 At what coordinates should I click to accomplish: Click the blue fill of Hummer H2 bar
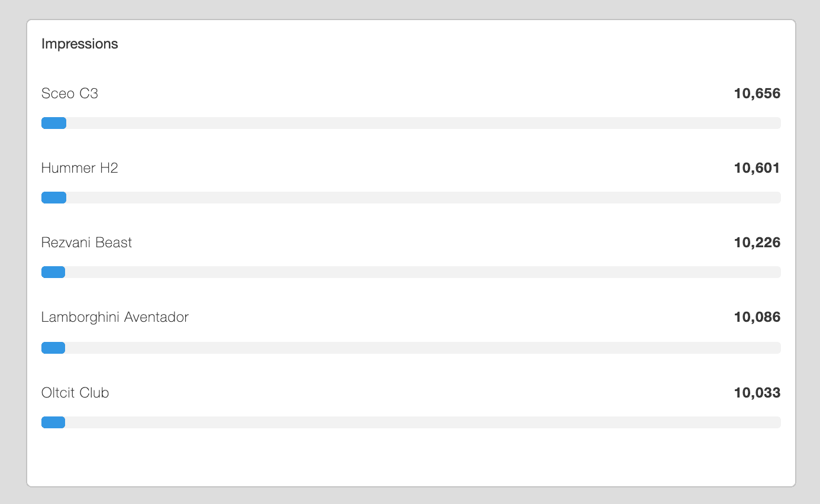click(54, 198)
